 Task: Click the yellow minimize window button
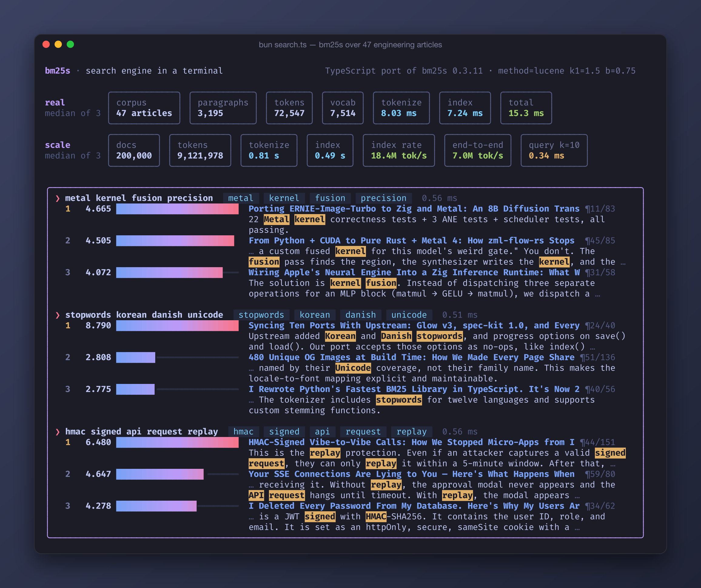click(x=58, y=44)
